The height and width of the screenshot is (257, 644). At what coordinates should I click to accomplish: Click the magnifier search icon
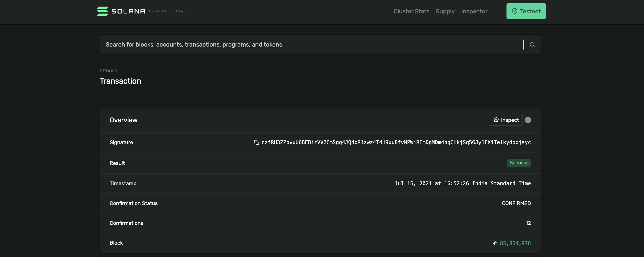pos(532,45)
